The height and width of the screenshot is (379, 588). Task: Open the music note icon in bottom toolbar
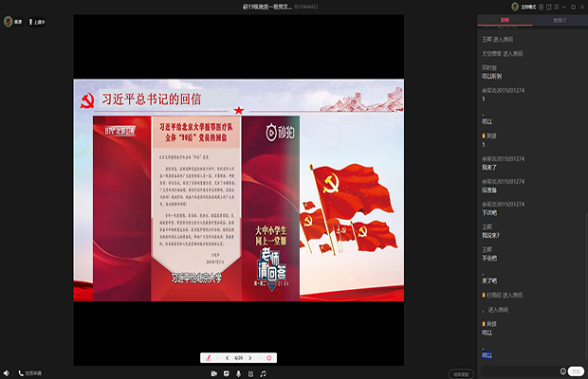(x=263, y=373)
